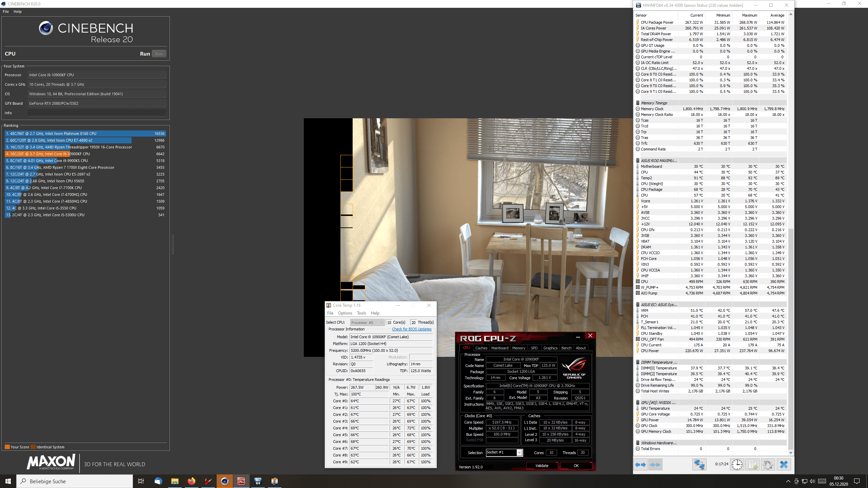Click Check for BIOS Updates link

pyautogui.click(x=412, y=329)
